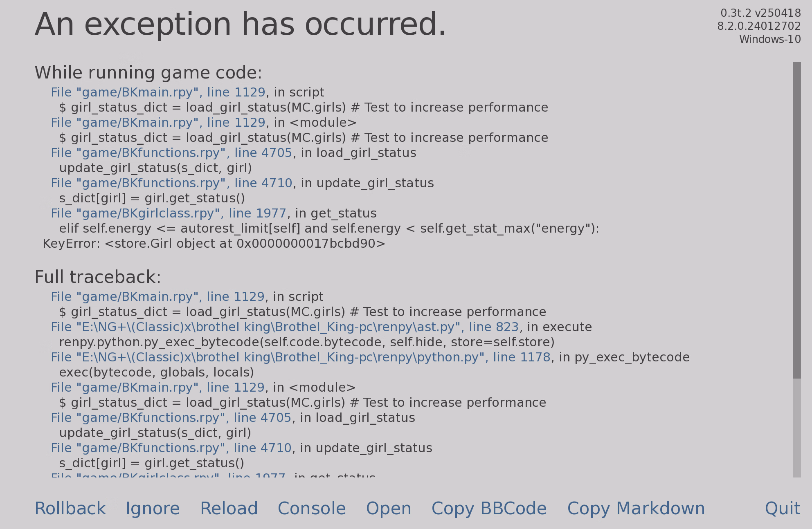812x529 pixels.
Task: Copy the traceback as Markdown
Action: pos(636,509)
